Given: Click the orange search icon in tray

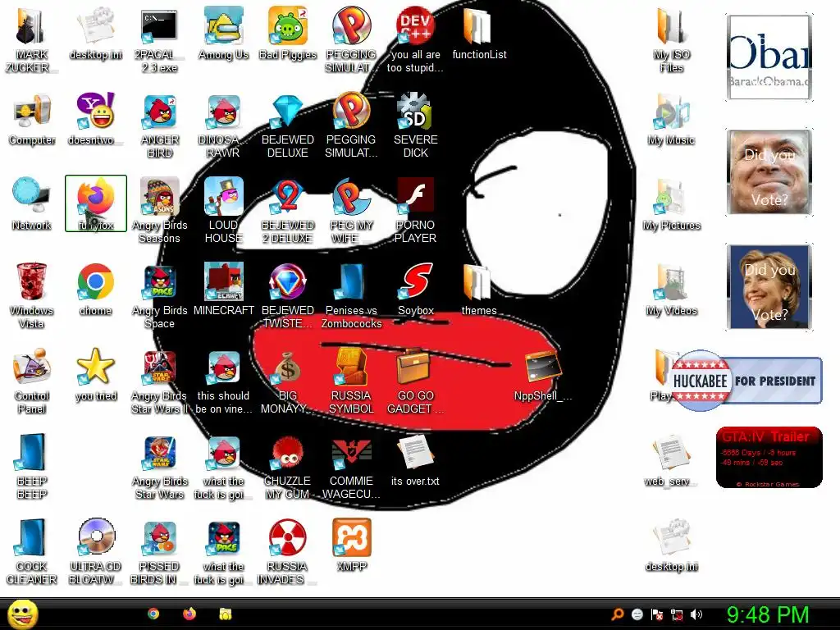Looking at the screenshot, I should (x=618, y=614).
